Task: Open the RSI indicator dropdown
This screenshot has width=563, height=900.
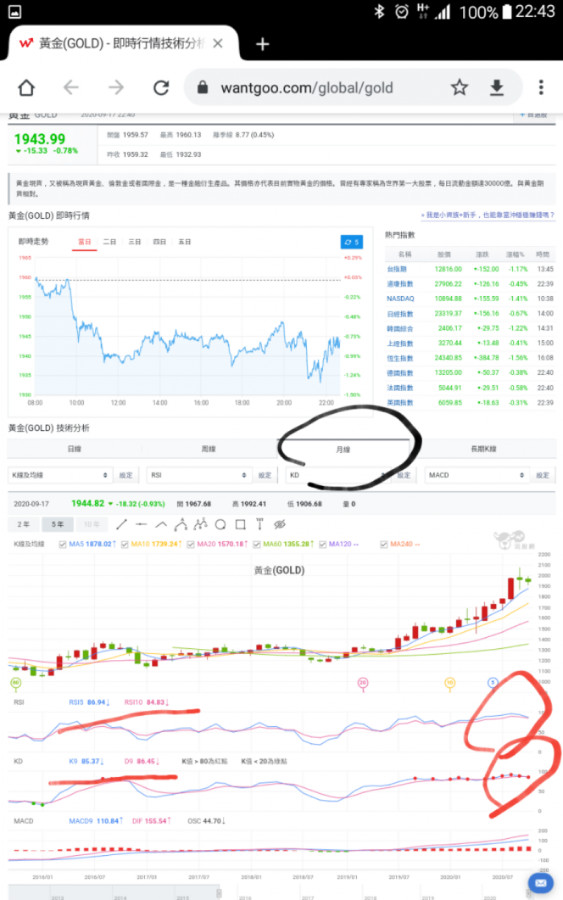Action: click(x=199, y=475)
